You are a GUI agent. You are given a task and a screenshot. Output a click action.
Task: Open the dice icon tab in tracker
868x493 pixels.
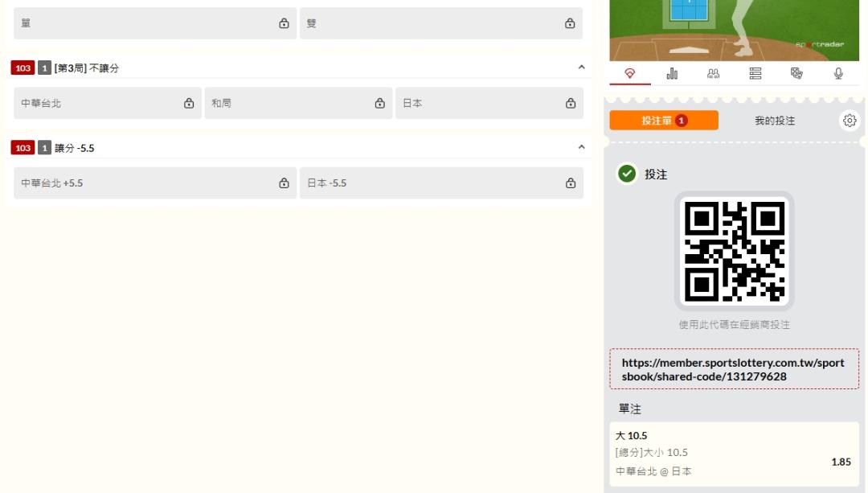pyautogui.click(x=796, y=73)
